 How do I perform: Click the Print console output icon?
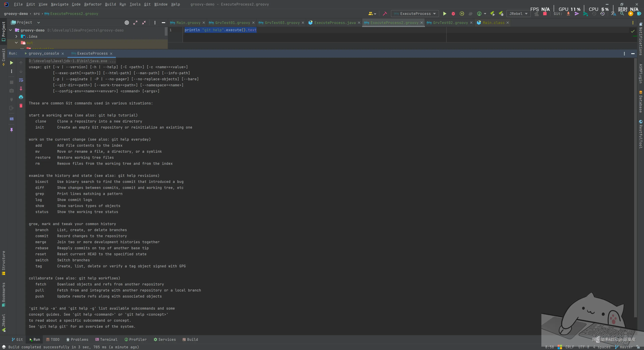click(x=21, y=97)
